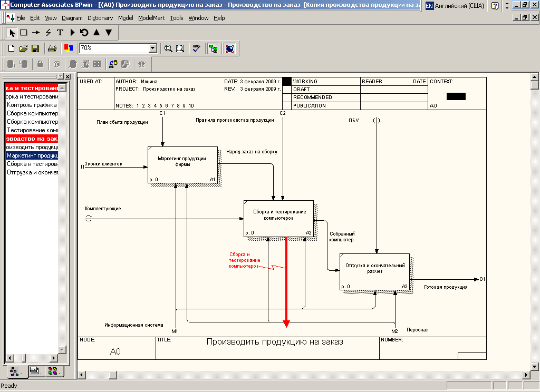Image resolution: width=540 pixels, height=392 pixels.
Task: Open the Dictionary menu
Action: [x=100, y=18]
